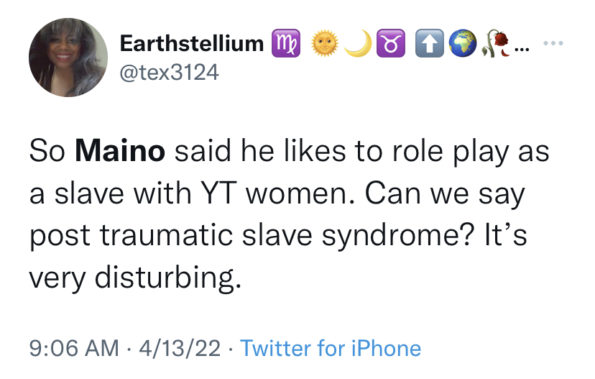Click the Virgo zodiac emoji in display name

286,43
